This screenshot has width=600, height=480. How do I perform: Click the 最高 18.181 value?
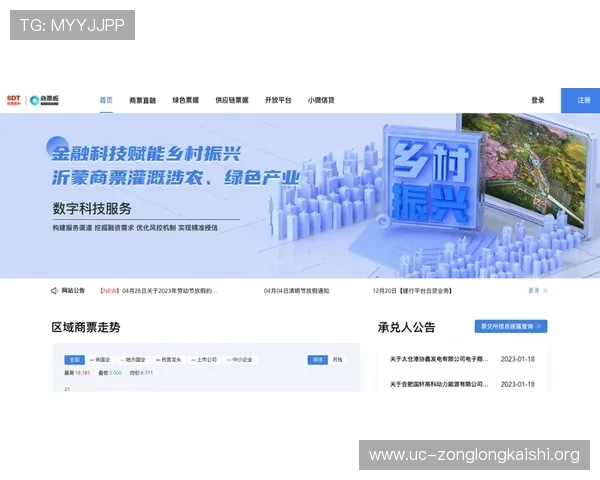pos(77,373)
